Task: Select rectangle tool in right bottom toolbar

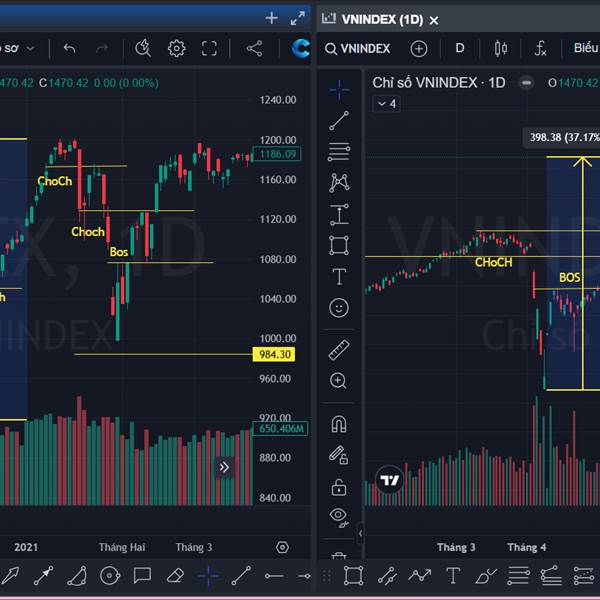Action: [354, 576]
